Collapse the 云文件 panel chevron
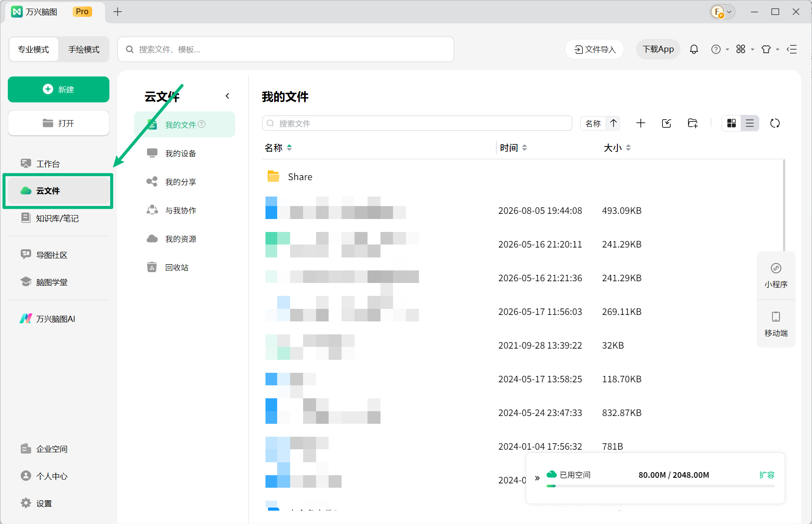 [227, 96]
